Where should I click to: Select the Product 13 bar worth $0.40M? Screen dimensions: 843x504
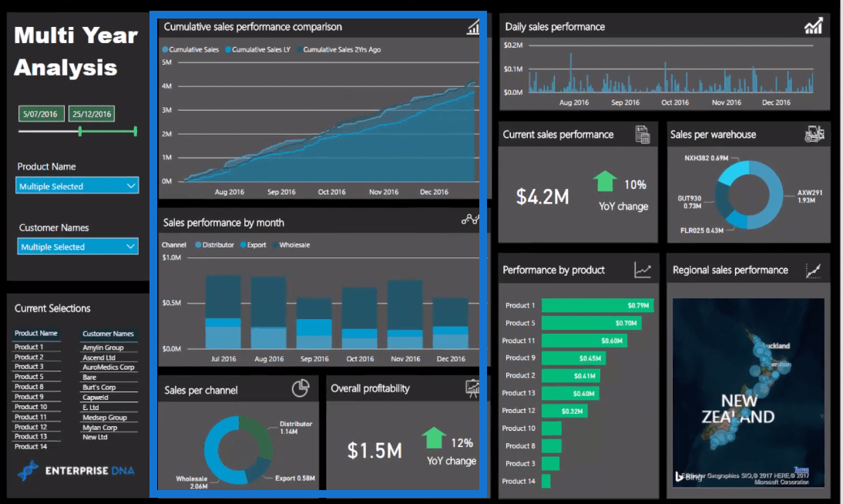[x=570, y=393]
